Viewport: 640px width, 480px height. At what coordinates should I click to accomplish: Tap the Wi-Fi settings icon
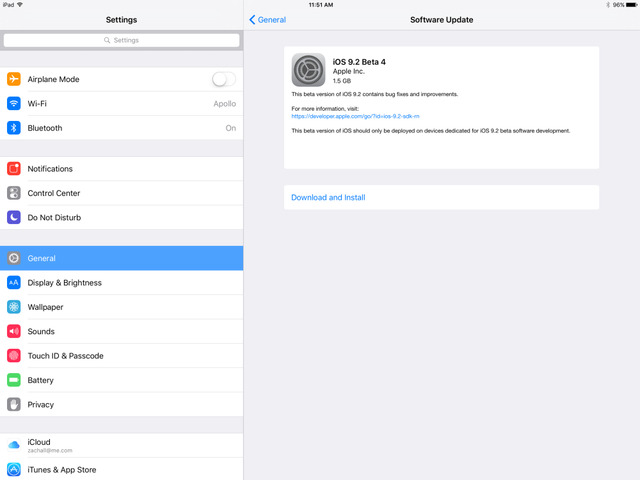click(14, 103)
